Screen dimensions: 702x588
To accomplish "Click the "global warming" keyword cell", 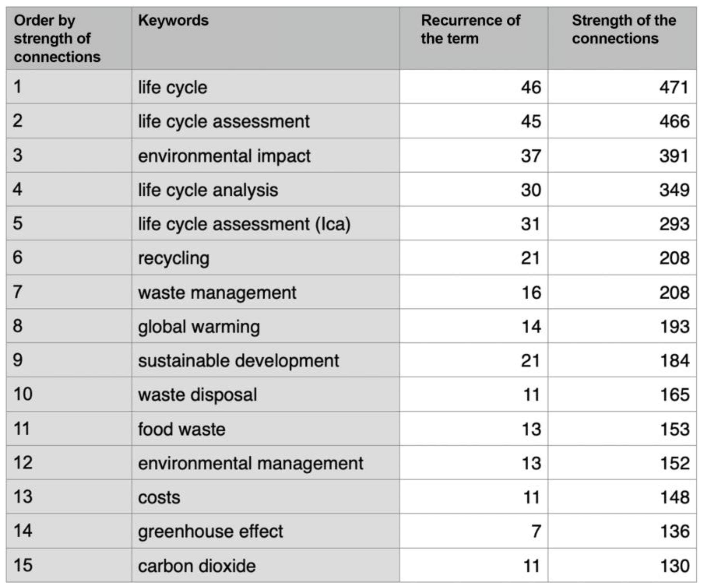I will [199, 327].
